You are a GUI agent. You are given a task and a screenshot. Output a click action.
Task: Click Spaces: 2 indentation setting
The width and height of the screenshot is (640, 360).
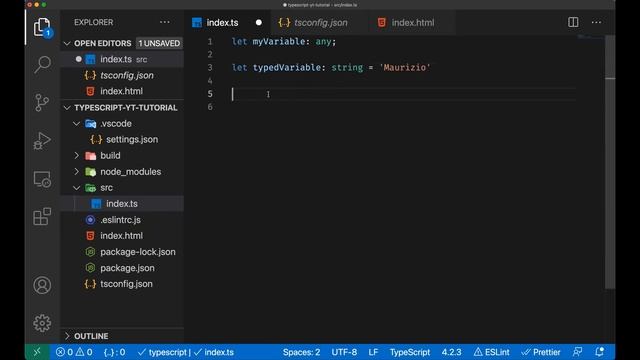(x=301, y=352)
